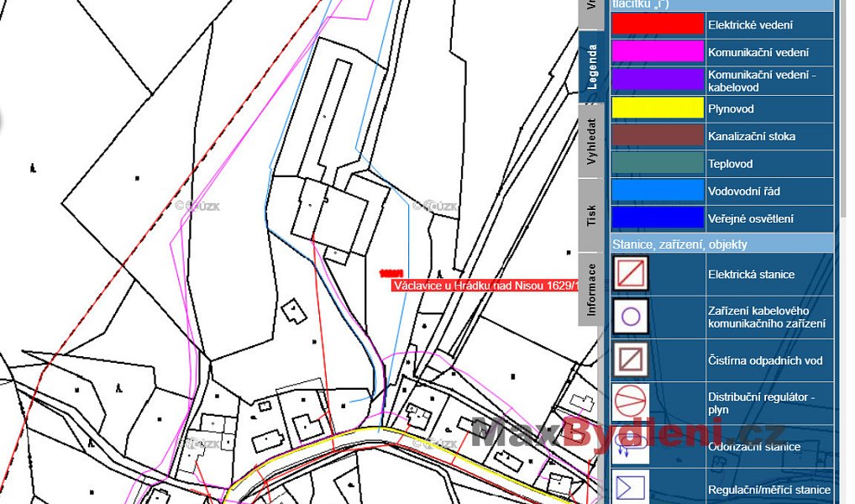855x504 pixels.
Task: Click the red Elektrické vedení swatch
Action: pyautogui.click(x=658, y=24)
